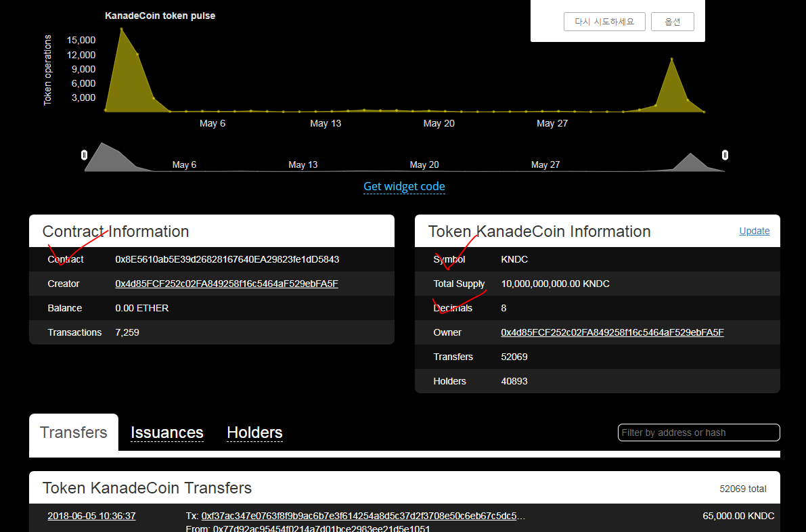Click the 다시 시도하세요 retry button
Image resolution: width=806 pixels, height=532 pixels.
coord(604,22)
